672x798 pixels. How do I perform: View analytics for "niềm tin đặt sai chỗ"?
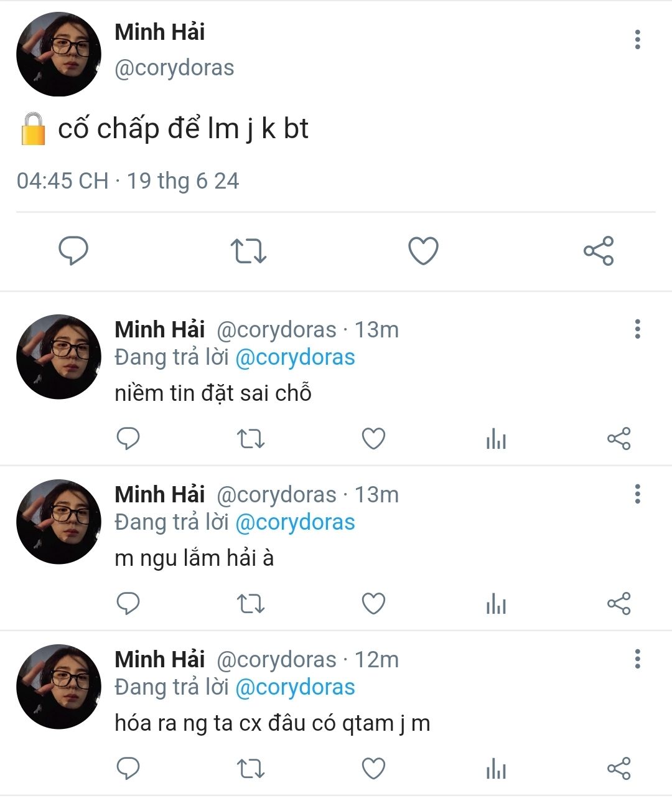click(x=496, y=439)
